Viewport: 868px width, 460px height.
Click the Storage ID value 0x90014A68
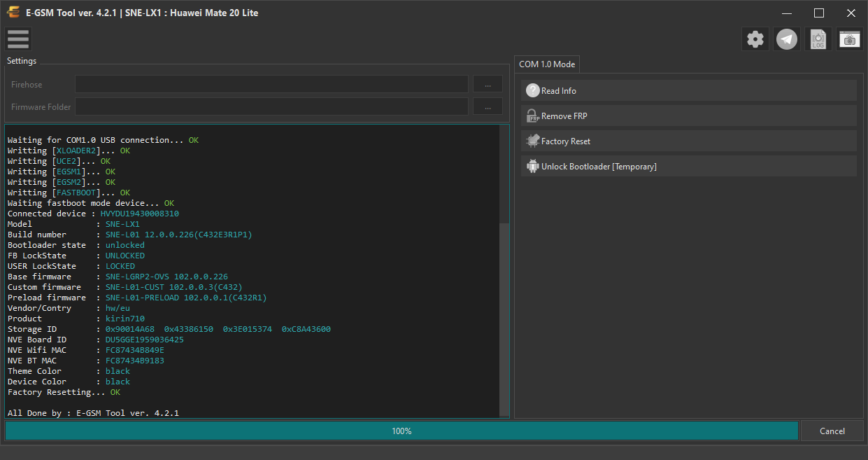[130, 329]
